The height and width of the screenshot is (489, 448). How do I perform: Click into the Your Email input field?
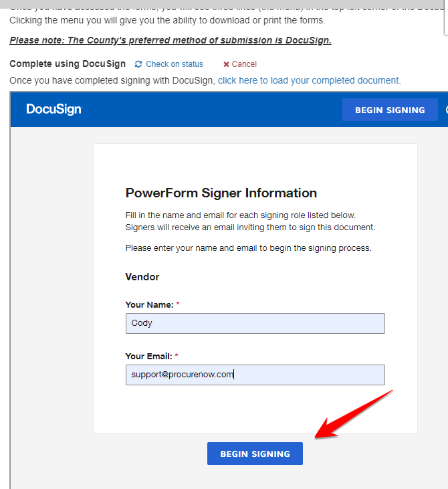[255, 375]
